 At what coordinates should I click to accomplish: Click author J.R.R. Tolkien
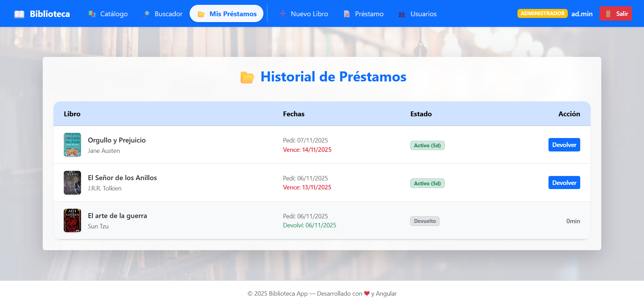pyautogui.click(x=105, y=188)
